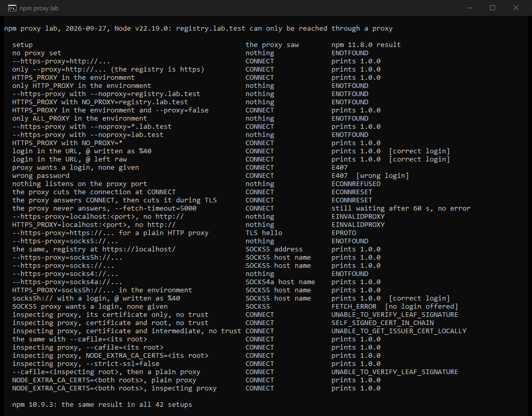Screen dimensions: 532x416
Task: Click the 'ECONNREFUSED' result
Action: coord(356,184)
